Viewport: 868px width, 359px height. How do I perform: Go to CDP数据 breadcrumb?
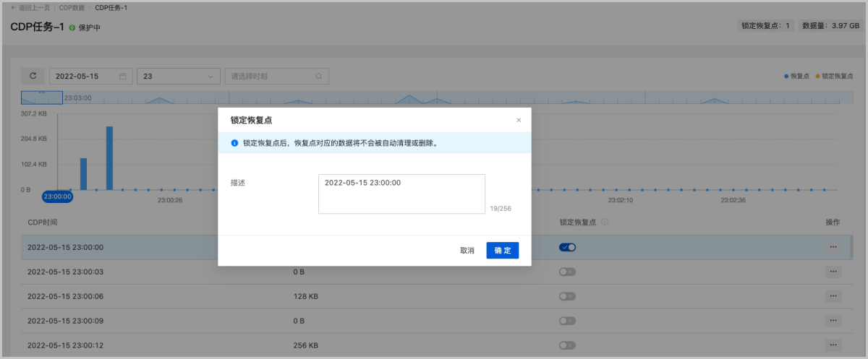(72, 7)
